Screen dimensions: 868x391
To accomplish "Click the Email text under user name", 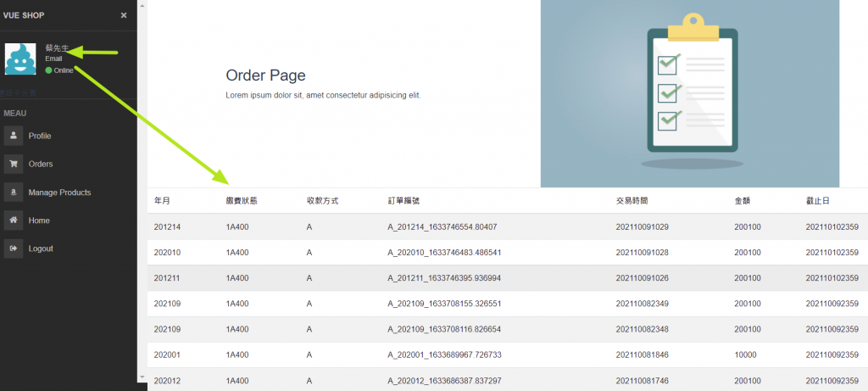I will coord(53,59).
